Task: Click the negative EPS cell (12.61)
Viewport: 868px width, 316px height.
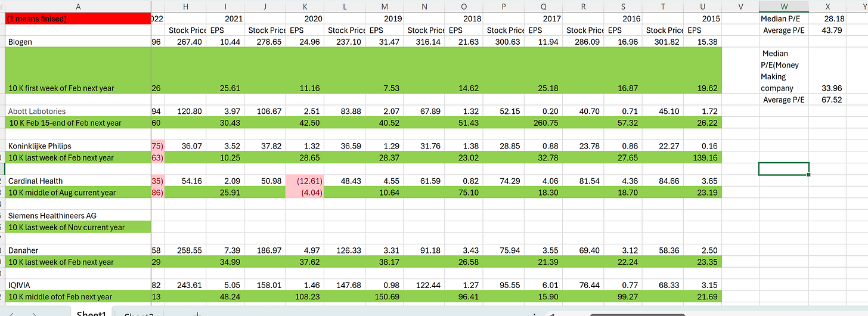Action: tap(305, 181)
